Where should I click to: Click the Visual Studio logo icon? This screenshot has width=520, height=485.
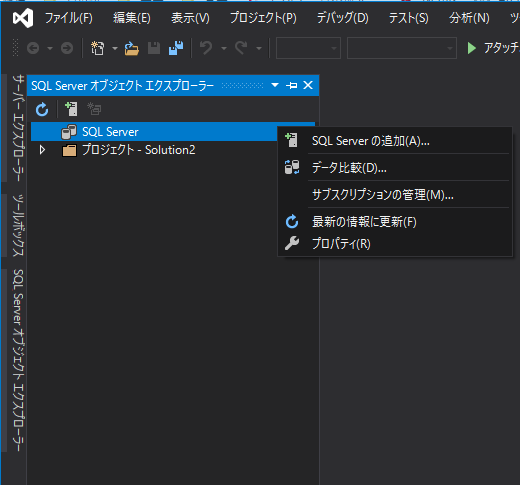coord(23,18)
